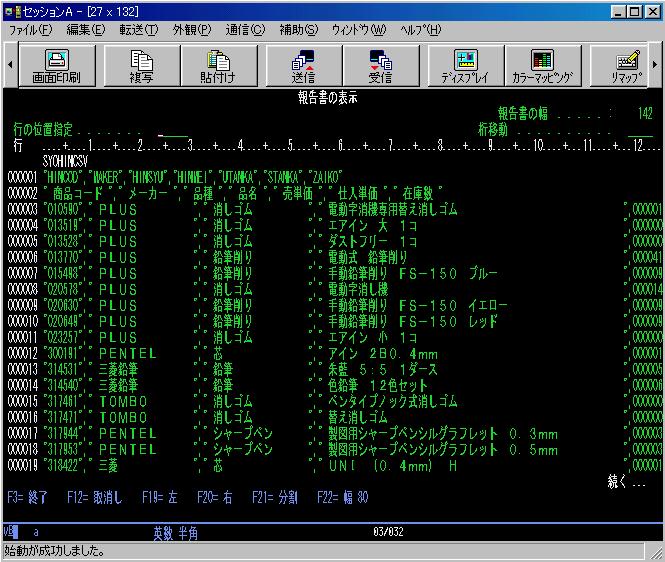
Task: Click 色鉛筆 12色セット product name
Action: [377, 386]
